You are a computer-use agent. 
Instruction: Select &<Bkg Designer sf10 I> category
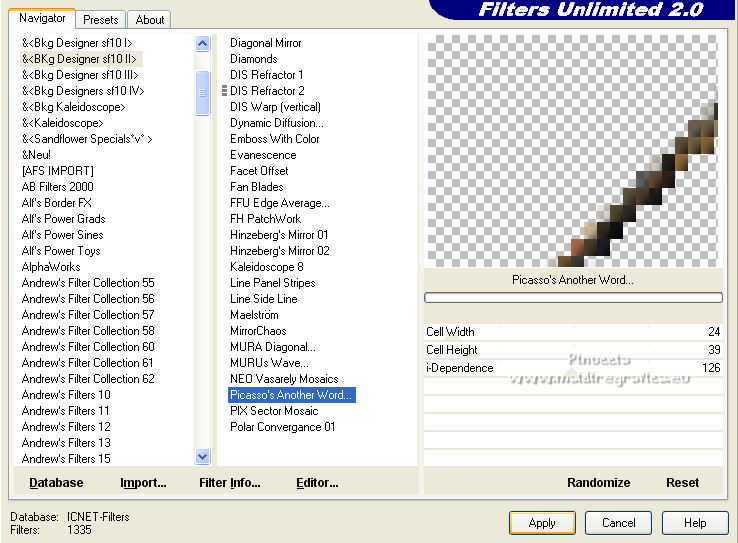pyautogui.click(x=77, y=43)
